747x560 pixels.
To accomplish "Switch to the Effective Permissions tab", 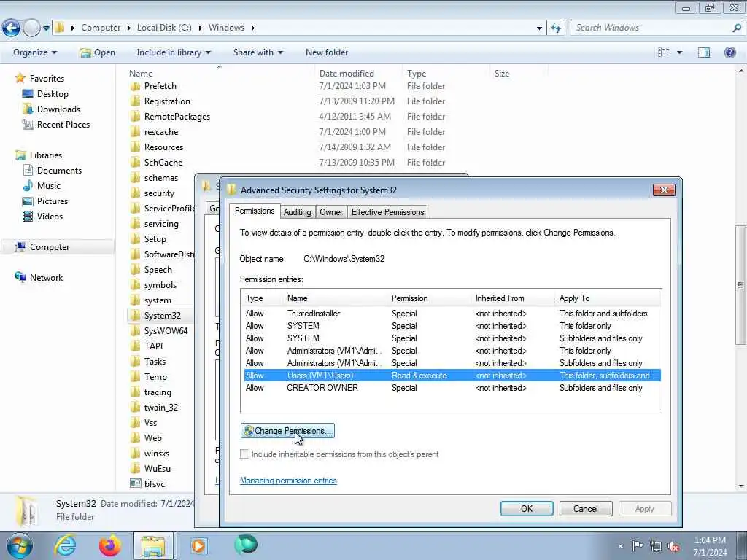I will [388, 212].
